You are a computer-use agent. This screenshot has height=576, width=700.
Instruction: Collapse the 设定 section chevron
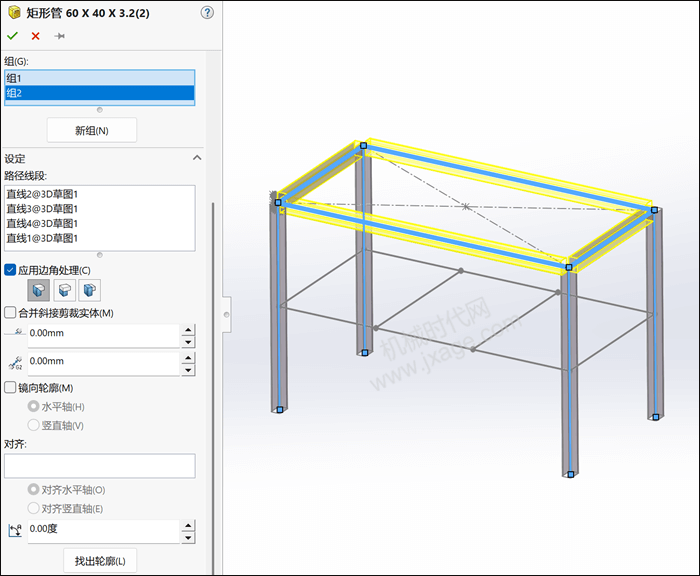197,158
